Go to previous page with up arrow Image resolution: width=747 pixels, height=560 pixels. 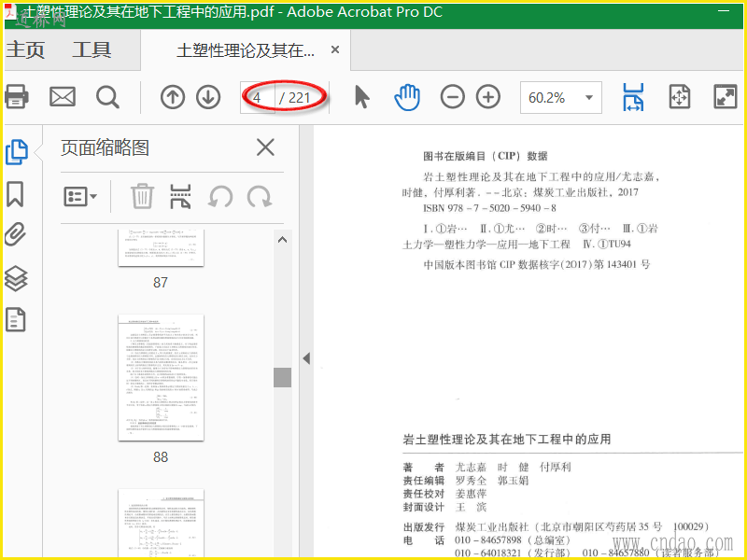(x=173, y=97)
